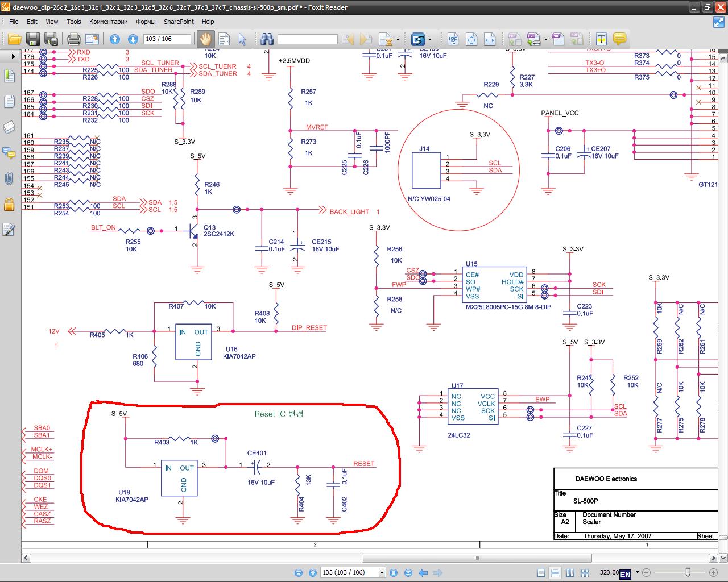Viewport: 728px width, 582px height.
Task: Enable continuous page layout in status bar
Action: coord(555,573)
